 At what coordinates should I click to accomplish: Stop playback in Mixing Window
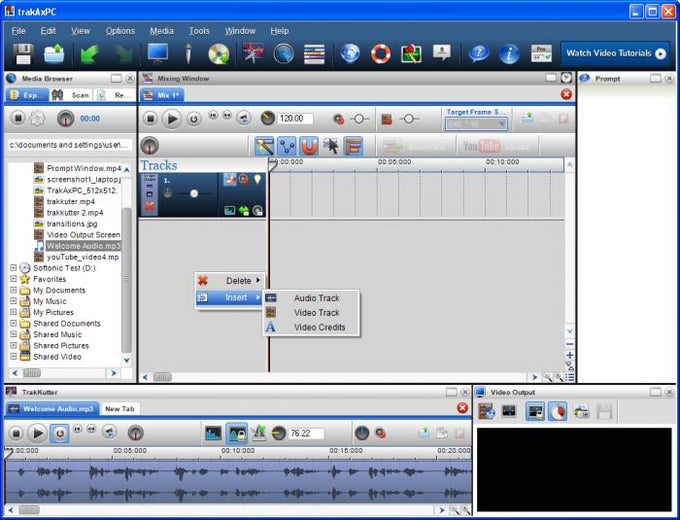(x=150, y=118)
